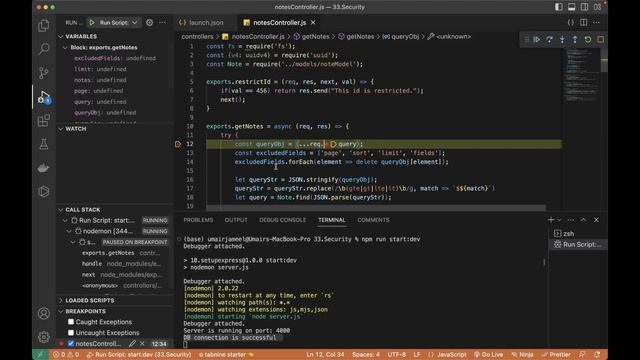640x360 pixels.
Task: Step into in debug toolbar
Action: (x=562, y=40)
